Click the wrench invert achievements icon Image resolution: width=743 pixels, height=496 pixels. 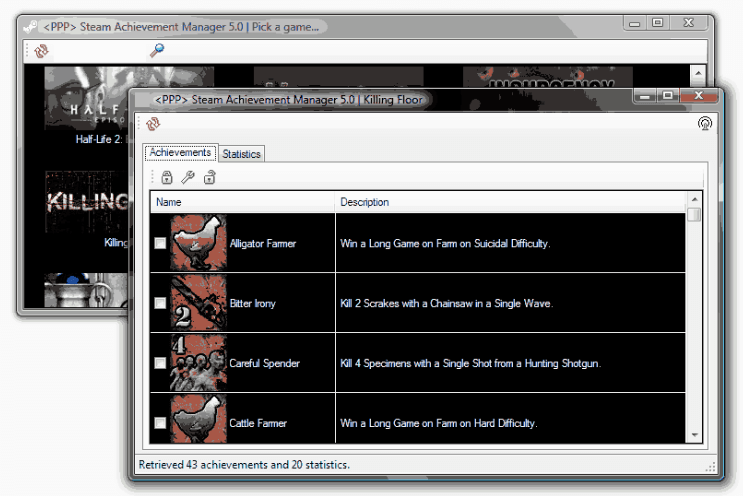point(188,178)
